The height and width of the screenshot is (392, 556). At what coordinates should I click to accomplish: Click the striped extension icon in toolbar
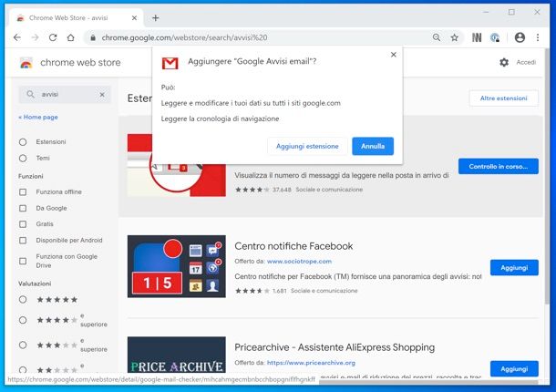477,37
